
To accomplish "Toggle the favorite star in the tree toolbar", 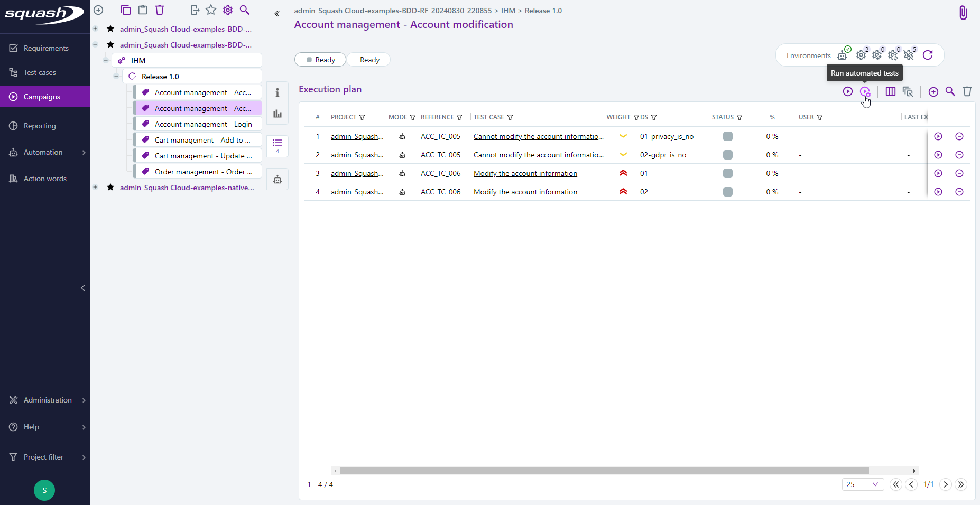I will (211, 10).
